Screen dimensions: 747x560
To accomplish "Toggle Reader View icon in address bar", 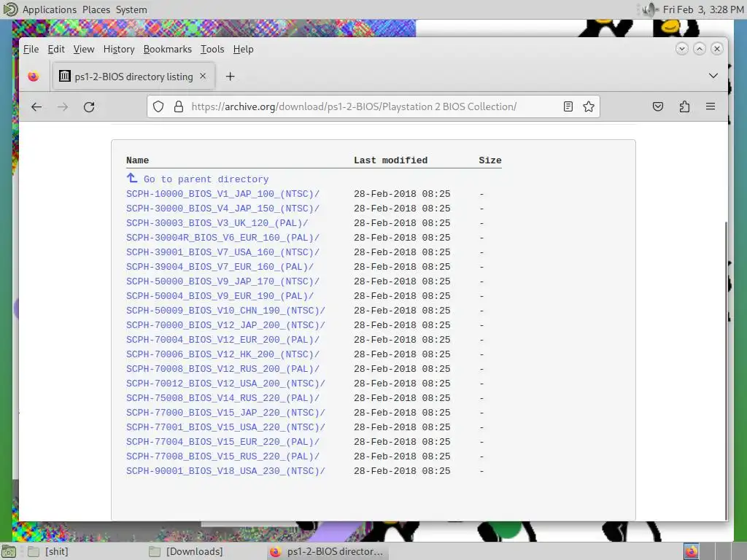I will point(568,106).
